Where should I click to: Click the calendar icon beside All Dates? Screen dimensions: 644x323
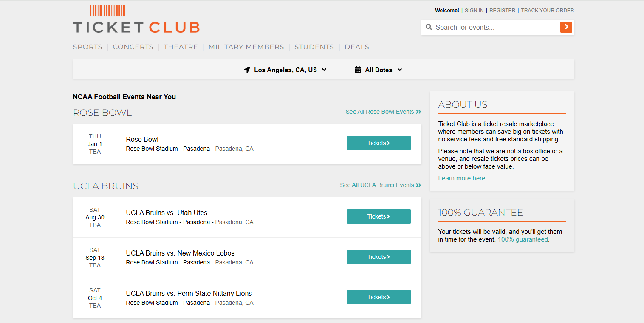click(x=358, y=70)
